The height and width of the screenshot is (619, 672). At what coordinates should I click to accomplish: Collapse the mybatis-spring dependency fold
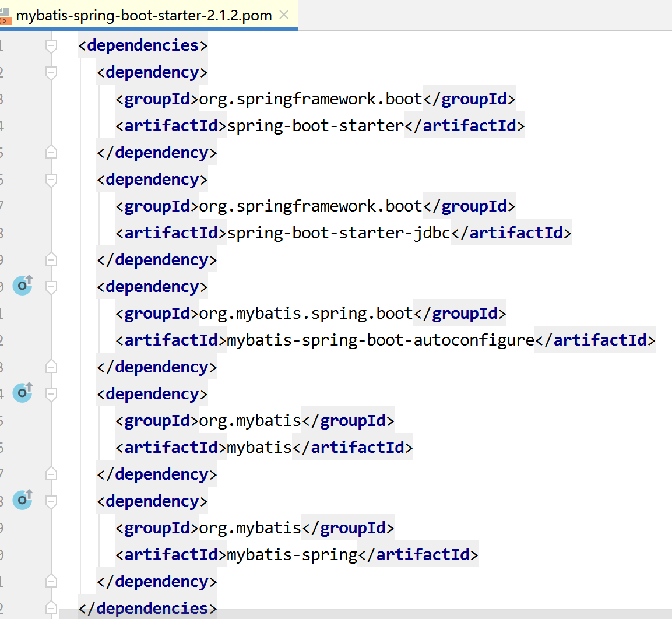click(x=51, y=501)
